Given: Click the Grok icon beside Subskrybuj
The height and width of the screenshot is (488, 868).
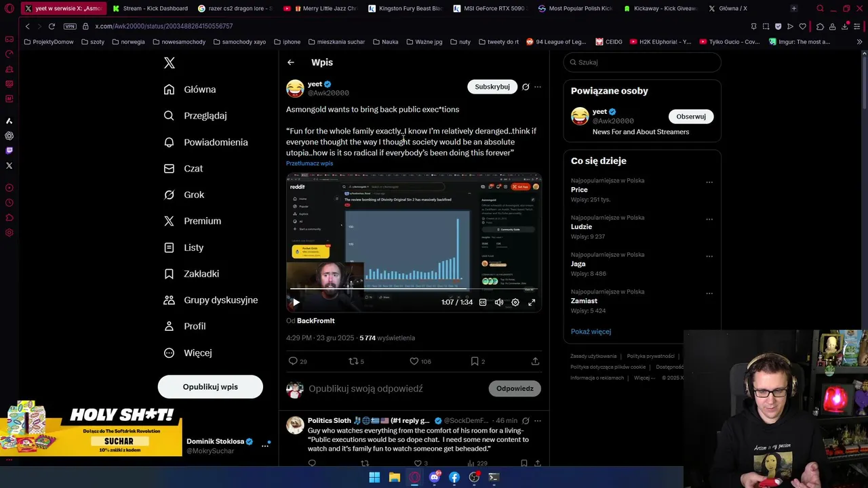Looking at the screenshot, I should (x=526, y=87).
